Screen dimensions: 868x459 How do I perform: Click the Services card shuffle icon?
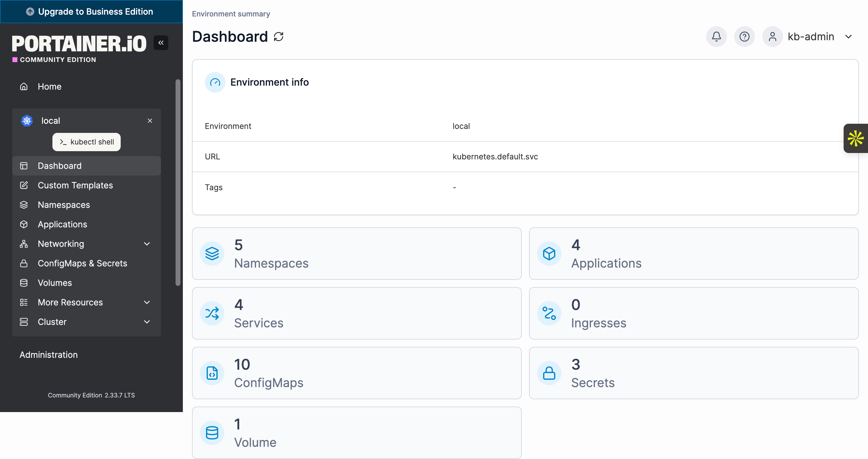tap(212, 313)
